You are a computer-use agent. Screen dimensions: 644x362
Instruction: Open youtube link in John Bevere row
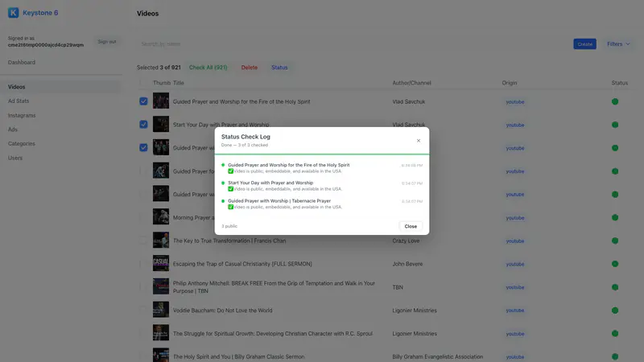coord(515,265)
